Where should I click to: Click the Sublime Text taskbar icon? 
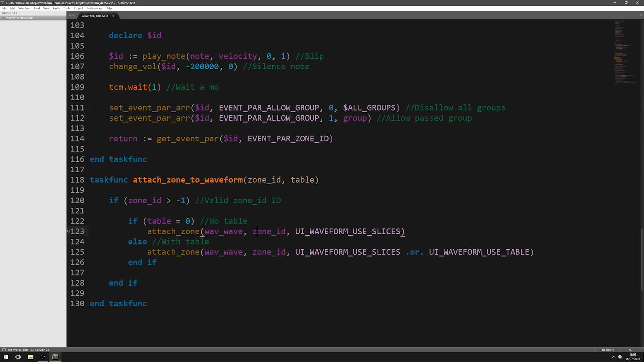coord(55,357)
